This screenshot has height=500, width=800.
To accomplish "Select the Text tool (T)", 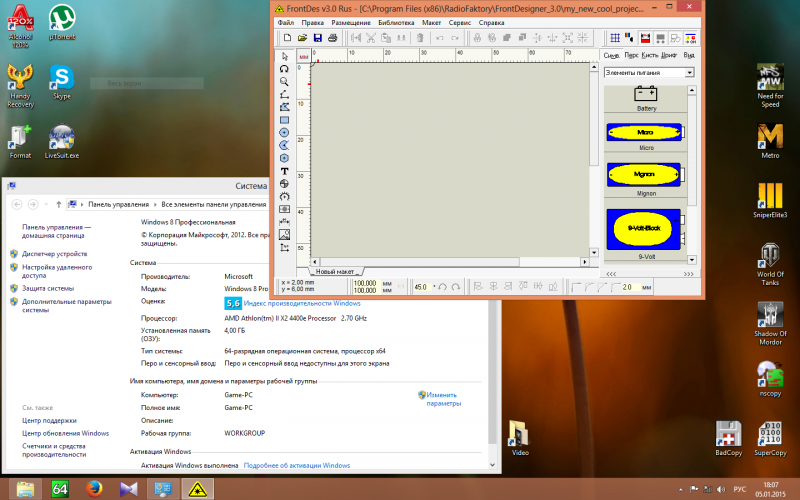I will coord(285,171).
